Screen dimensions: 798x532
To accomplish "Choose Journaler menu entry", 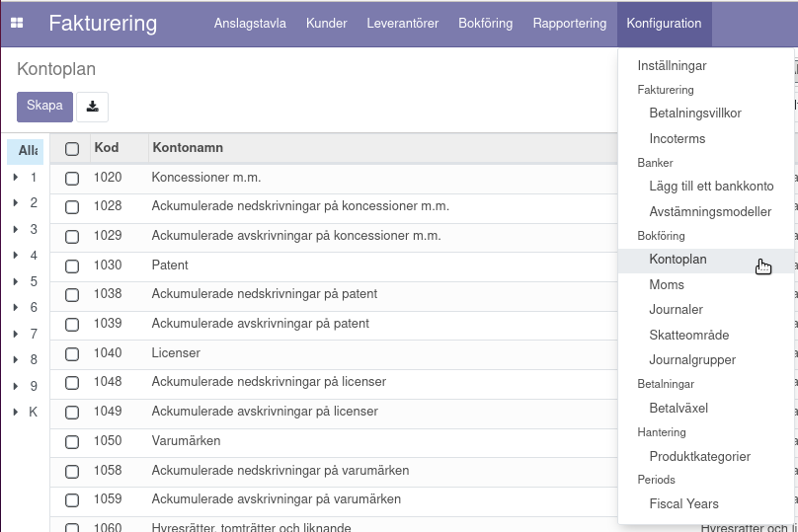I will (x=676, y=309).
